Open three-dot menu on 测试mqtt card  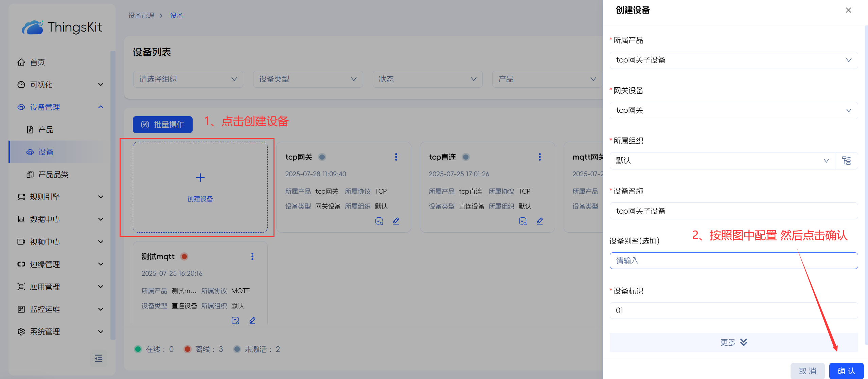tap(252, 256)
